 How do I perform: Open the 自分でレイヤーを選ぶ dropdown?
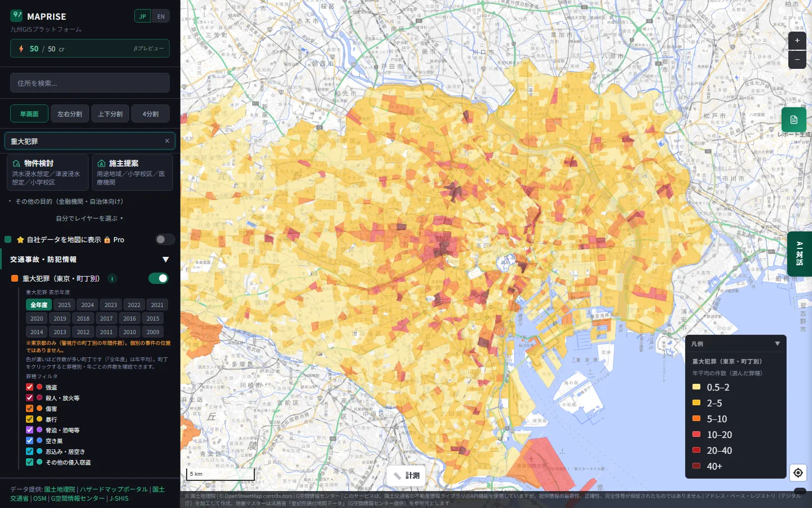click(90, 218)
